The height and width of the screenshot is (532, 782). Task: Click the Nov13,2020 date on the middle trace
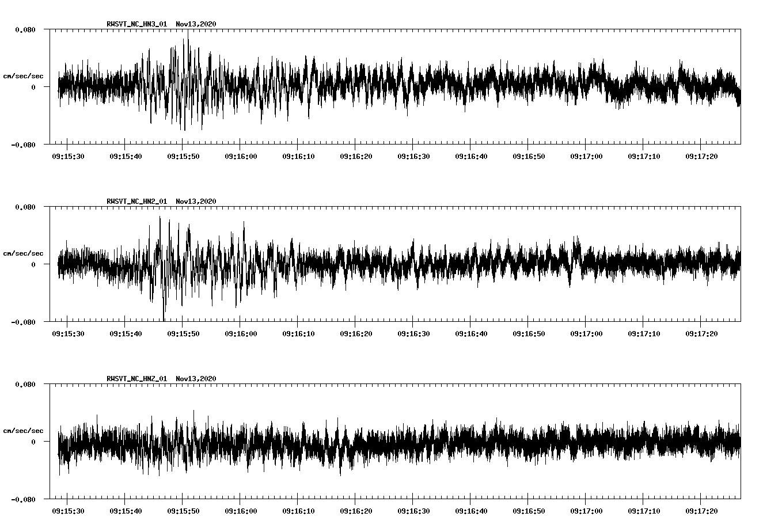[196, 201]
